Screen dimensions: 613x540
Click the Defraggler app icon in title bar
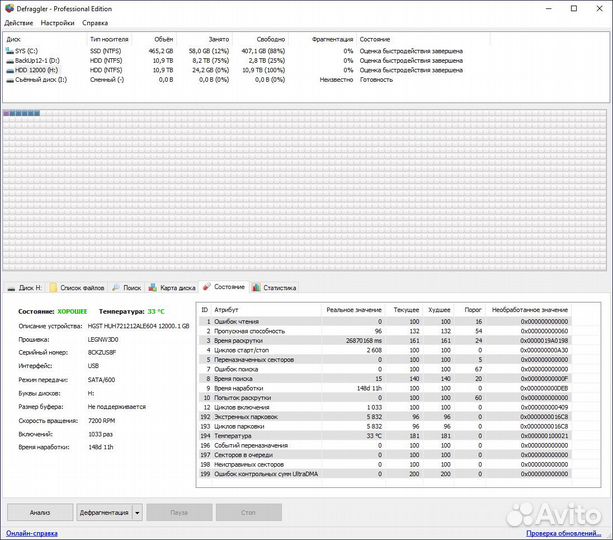coord(9,8)
